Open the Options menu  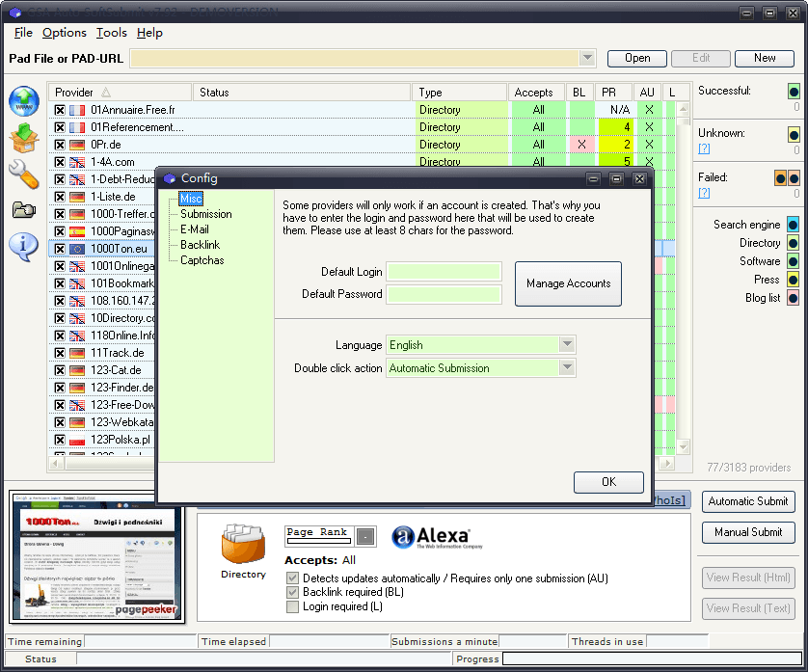pos(65,33)
